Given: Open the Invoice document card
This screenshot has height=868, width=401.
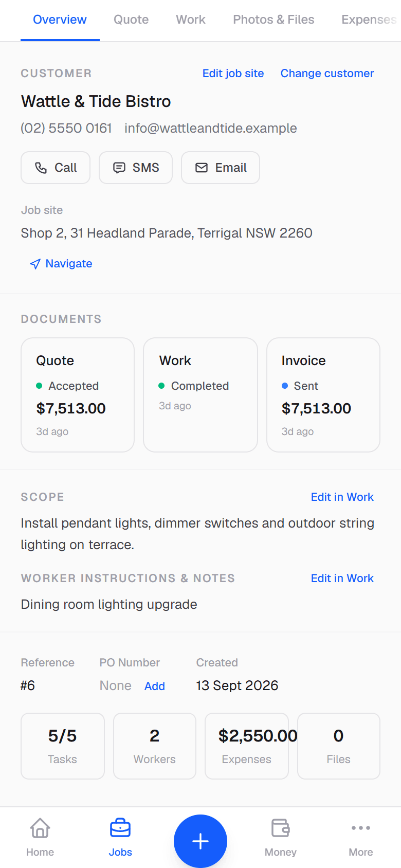Looking at the screenshot, I should click(x=323, y=395).
